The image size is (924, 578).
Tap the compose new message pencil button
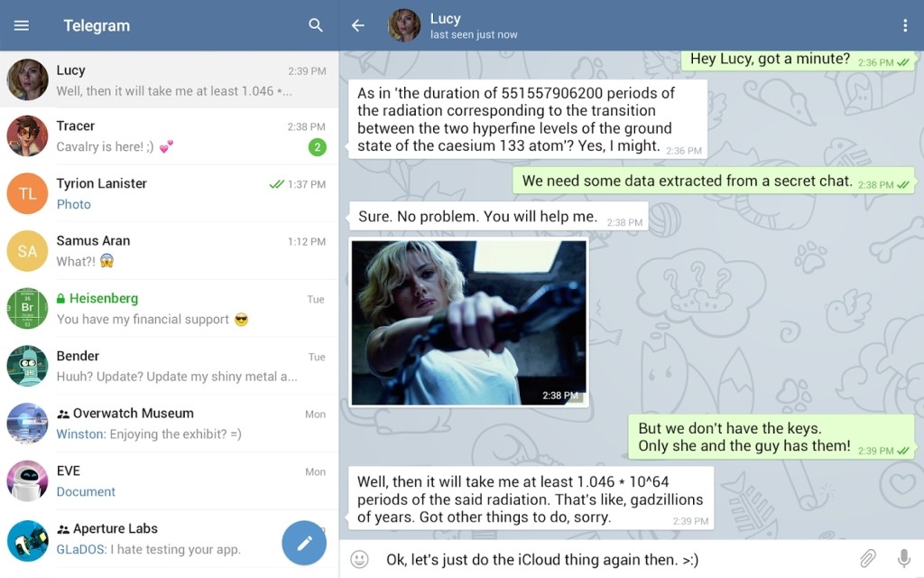click(x=304, y=543)
